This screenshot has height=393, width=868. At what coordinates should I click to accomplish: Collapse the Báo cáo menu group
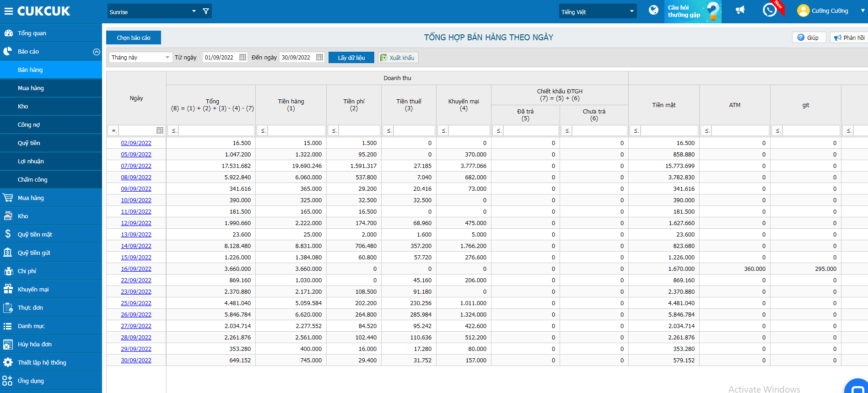(97, 52)
